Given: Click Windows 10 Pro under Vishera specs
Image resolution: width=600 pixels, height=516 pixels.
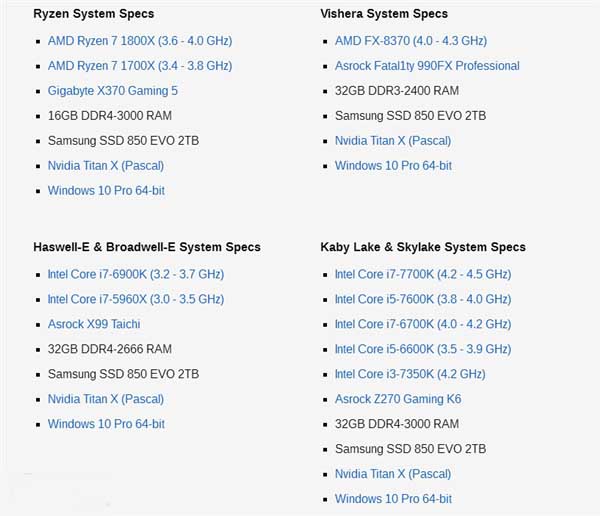Looking at the screenshot, I should click(393, 166).
